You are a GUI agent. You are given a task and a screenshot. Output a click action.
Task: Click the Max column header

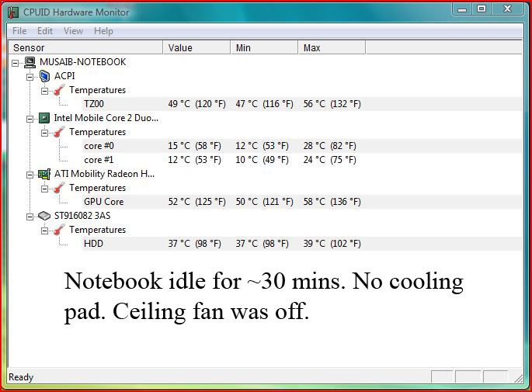click(332, 47)
